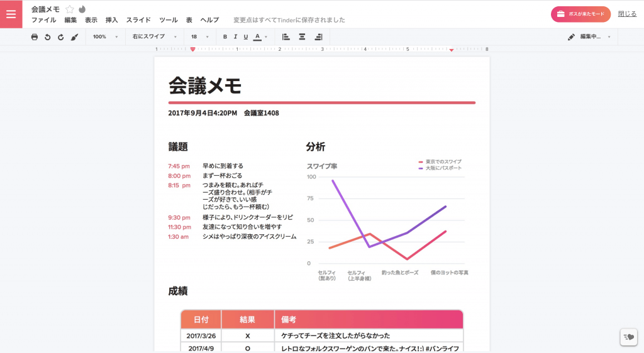The height and width of the screenshot is (353, 644).
Task: Expand the 右にスワイプ style dropdown
Action: (x=154, y=37)
